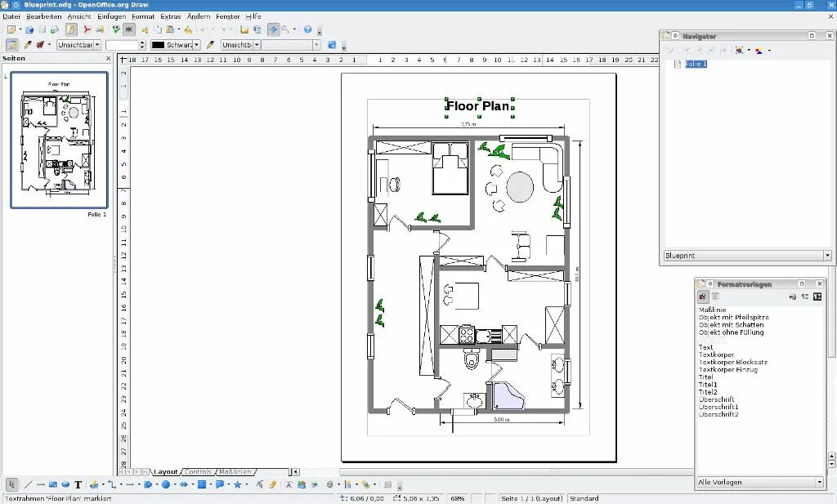Open the Datei menu
The image size is (837, 504).
(11, 16)
